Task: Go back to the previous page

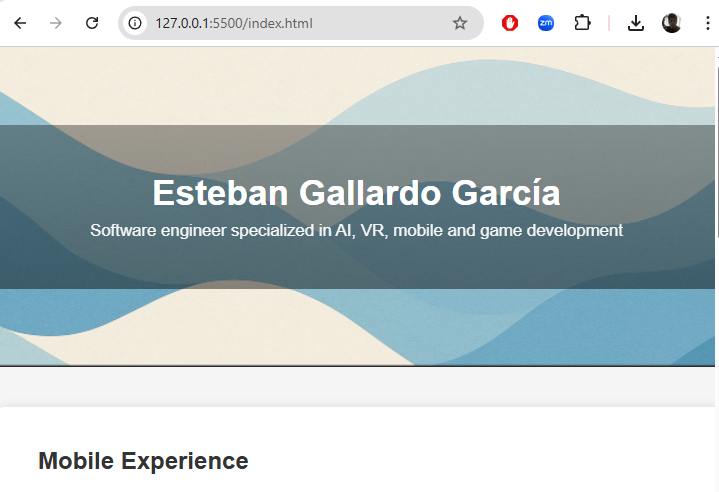Action: coord(20,23)
